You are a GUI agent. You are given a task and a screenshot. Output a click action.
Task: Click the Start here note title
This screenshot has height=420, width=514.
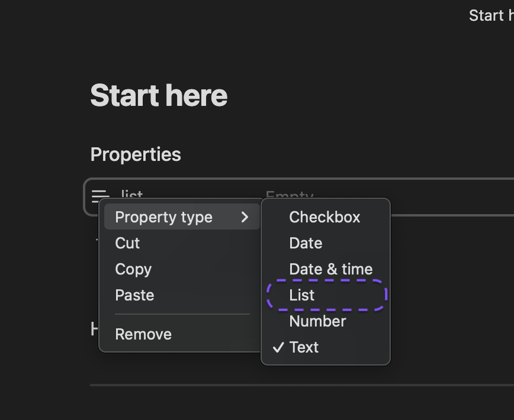point(159,96)
